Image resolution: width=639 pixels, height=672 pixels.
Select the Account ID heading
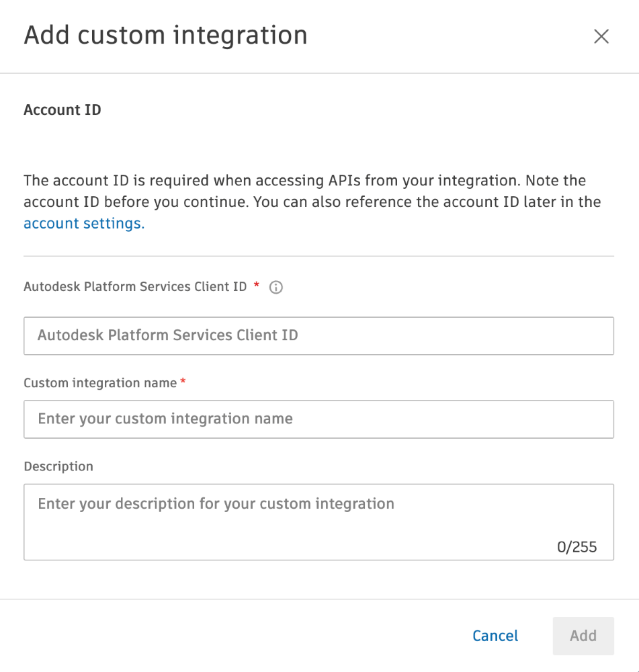point(62,110)
